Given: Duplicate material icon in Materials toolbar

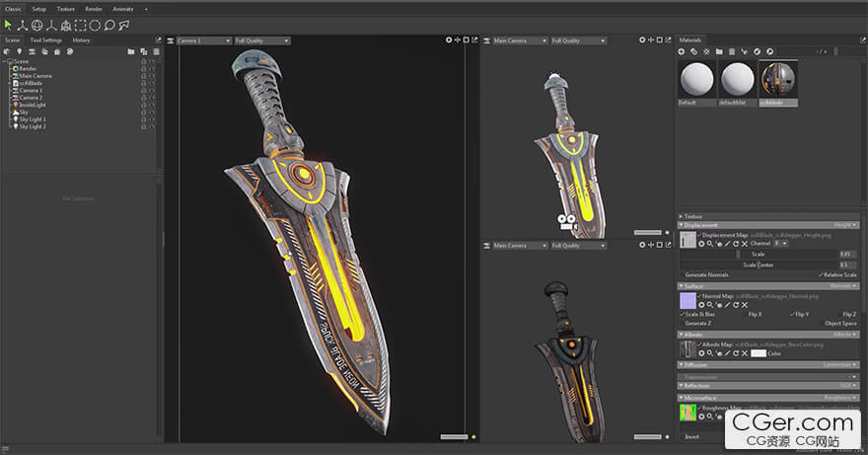Looking at the screenshot, I should point(694,51).
